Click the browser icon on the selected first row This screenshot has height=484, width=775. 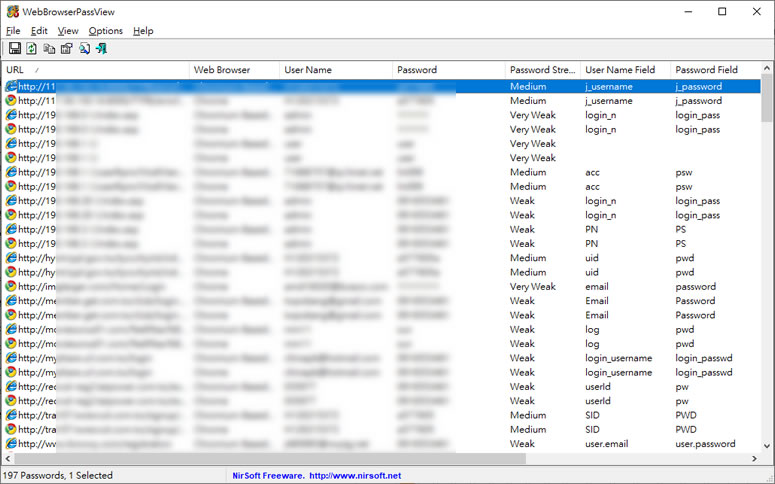11,87
